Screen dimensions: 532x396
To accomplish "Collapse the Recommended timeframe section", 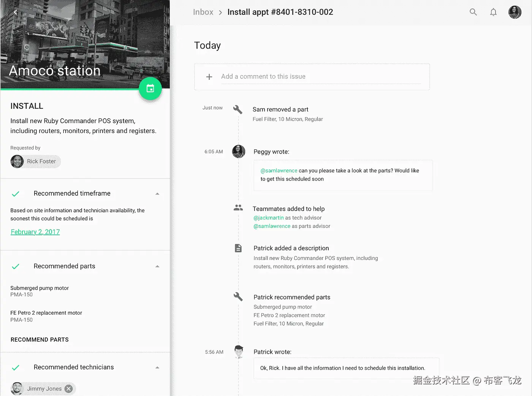I will pos(157,194).
